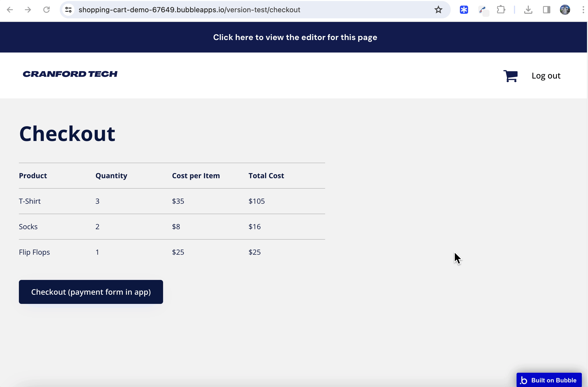Click the Cranford Tech logo
Image resolution: width=588 pixels, height=387 pixels.
pos(70,74)
